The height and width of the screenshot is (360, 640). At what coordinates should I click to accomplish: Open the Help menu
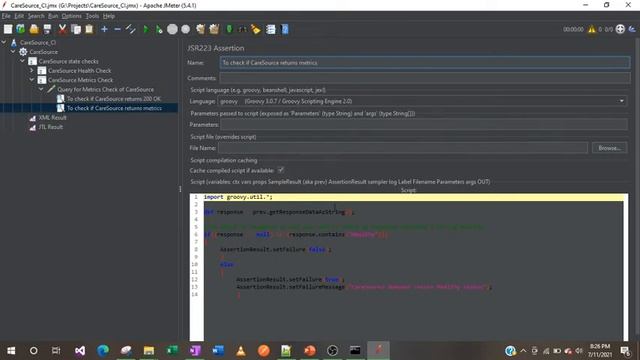click(x=109, y=16)
